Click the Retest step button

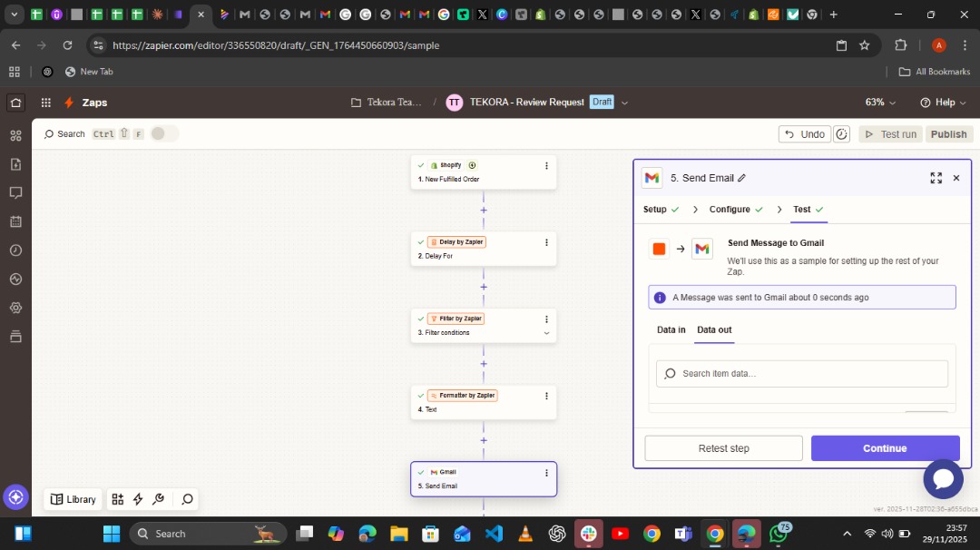click(724, 448)
